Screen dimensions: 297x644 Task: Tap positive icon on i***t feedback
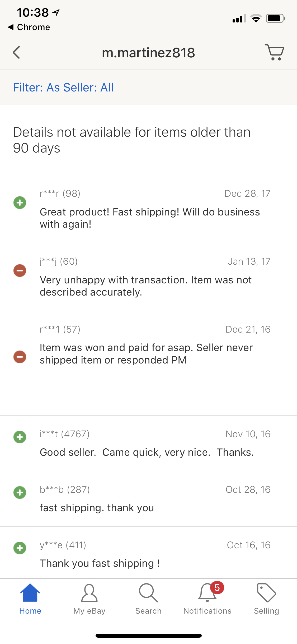pos(20,437)
